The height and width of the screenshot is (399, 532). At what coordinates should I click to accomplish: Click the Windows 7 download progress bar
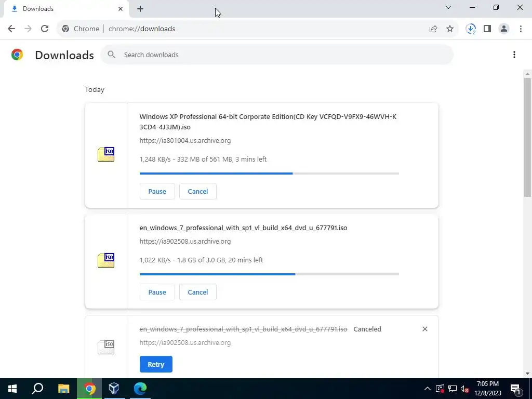(x=269, y=274)
